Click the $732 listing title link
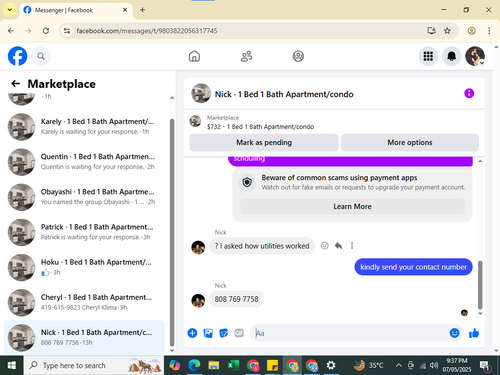Image resolution: width=500 pixels, height=375 pixels. point(260,127)
